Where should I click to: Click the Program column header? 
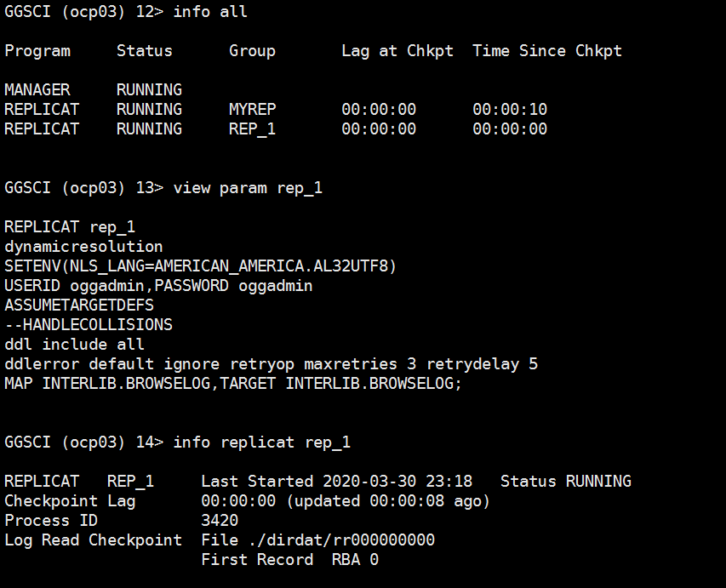pyautogui.click(x=37, y=51)
